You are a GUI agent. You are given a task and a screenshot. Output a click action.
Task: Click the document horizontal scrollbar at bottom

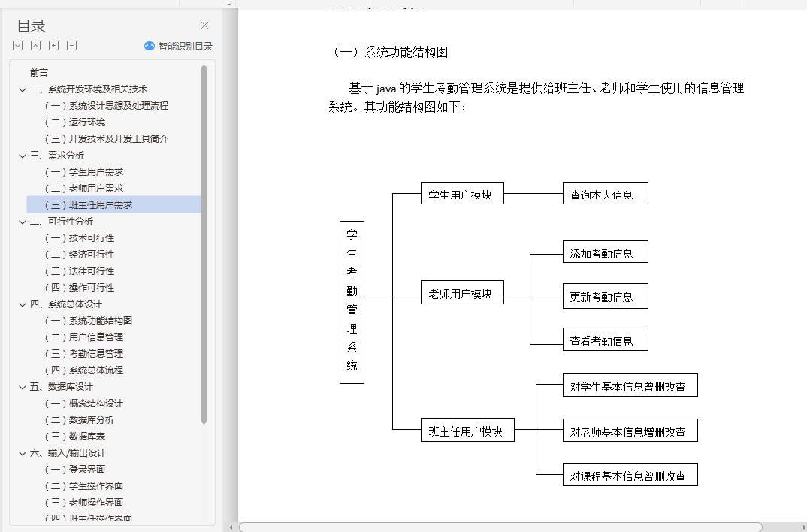tap(500, 527)
